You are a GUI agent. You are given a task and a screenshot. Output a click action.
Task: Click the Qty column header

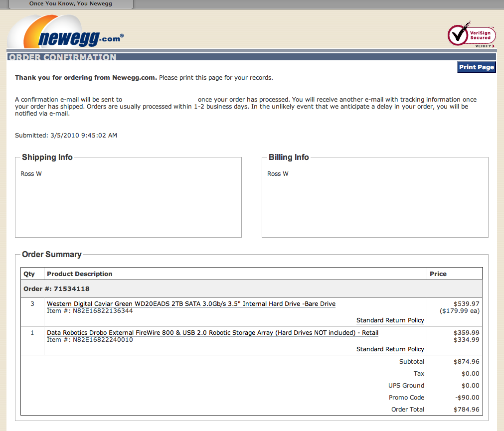pos(29,274)
